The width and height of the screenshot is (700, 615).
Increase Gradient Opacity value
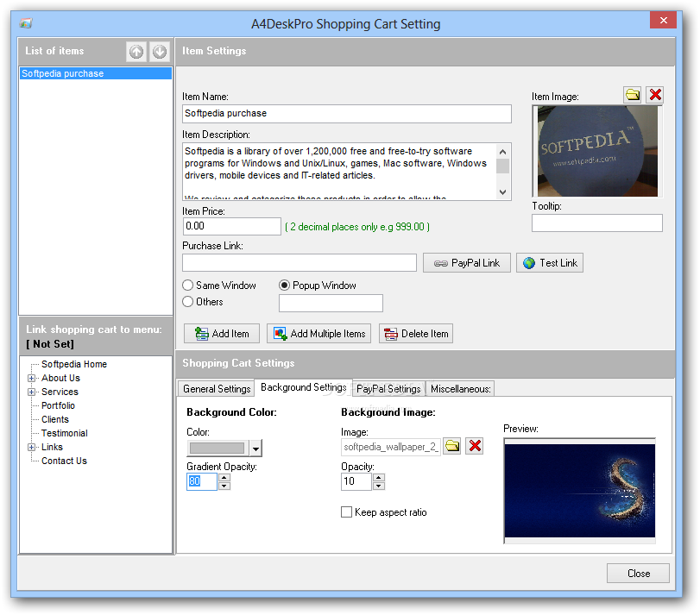(x=224, y=477)
